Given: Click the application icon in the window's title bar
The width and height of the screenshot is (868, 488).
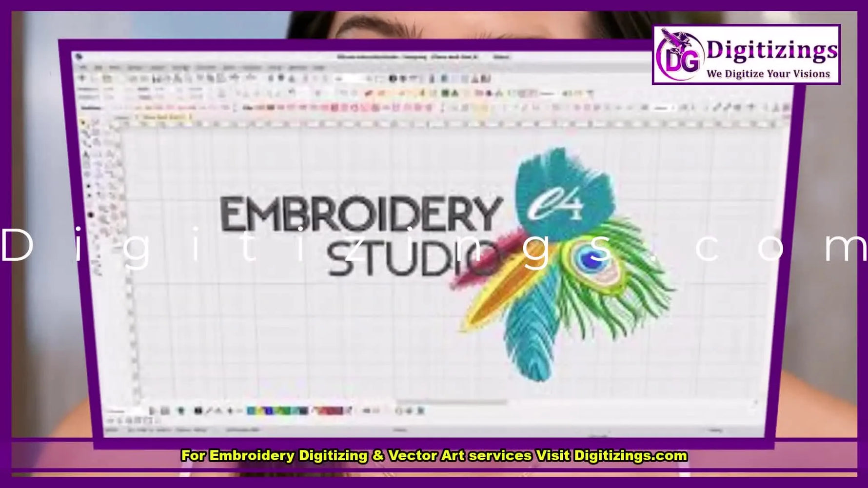Looking at the screenshot, I should [x=79, y=57].
